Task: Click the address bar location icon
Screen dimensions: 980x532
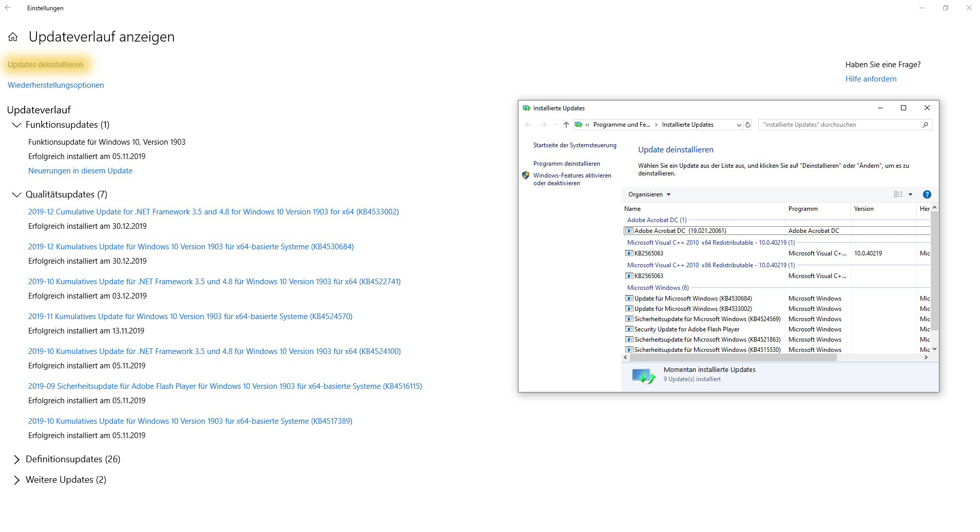Action: point(579,125)
